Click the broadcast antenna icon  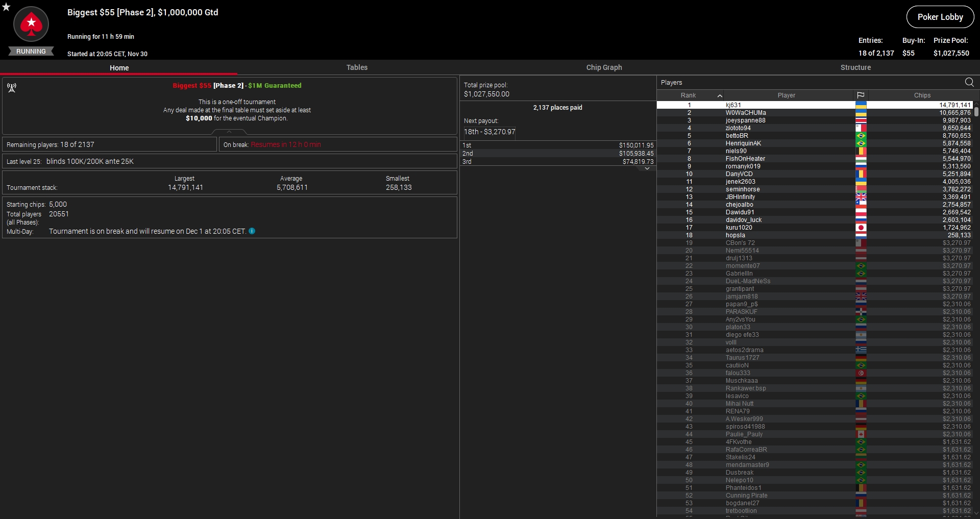coord(12,88)
